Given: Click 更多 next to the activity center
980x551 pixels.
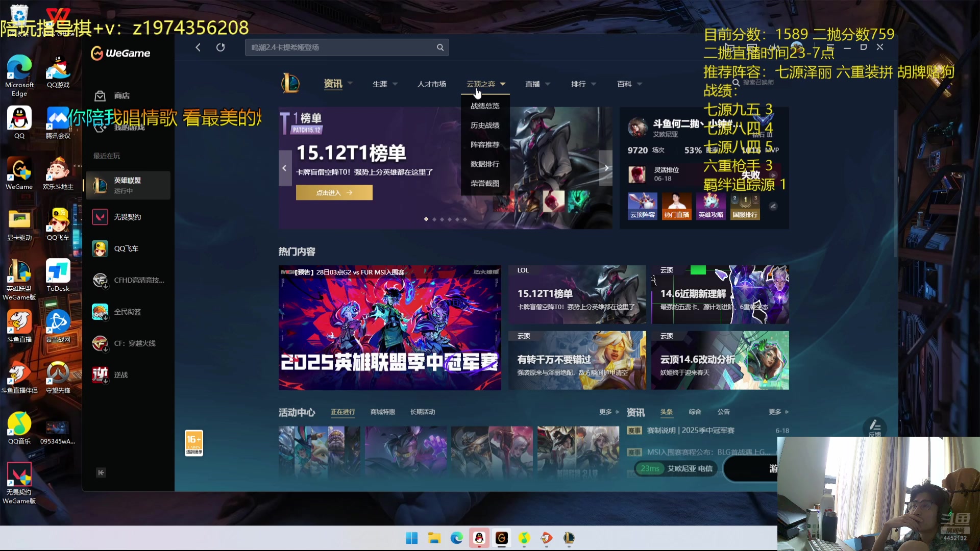Looking at the screenshot, I should [609, 412].
